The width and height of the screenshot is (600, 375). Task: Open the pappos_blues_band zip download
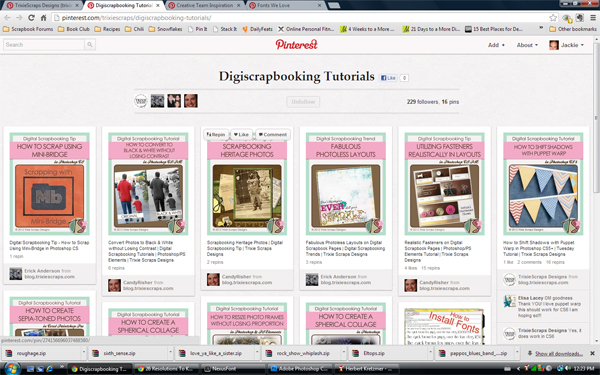click(x=473, y=353)
